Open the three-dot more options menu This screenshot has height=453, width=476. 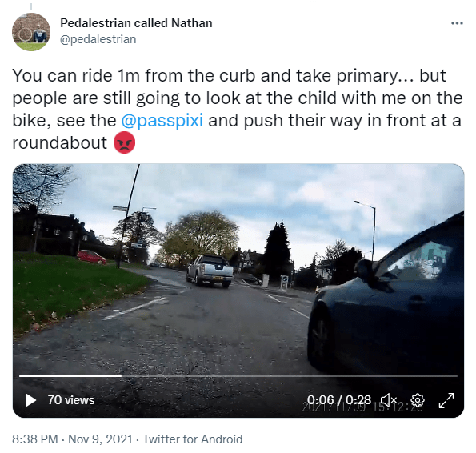tap(457, 23)
